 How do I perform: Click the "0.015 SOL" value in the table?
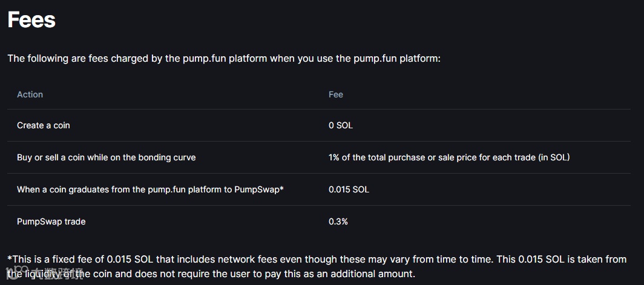tap(349, 189)
